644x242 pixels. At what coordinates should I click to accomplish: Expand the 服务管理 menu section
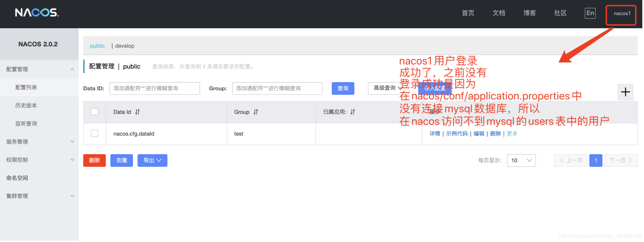[39, 142]
